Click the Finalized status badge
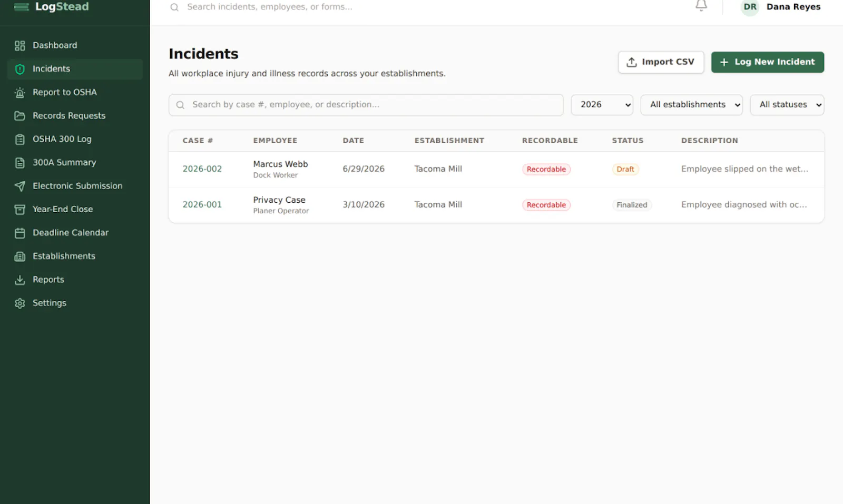This screenshot has height=504, width=843. (632, 205)
